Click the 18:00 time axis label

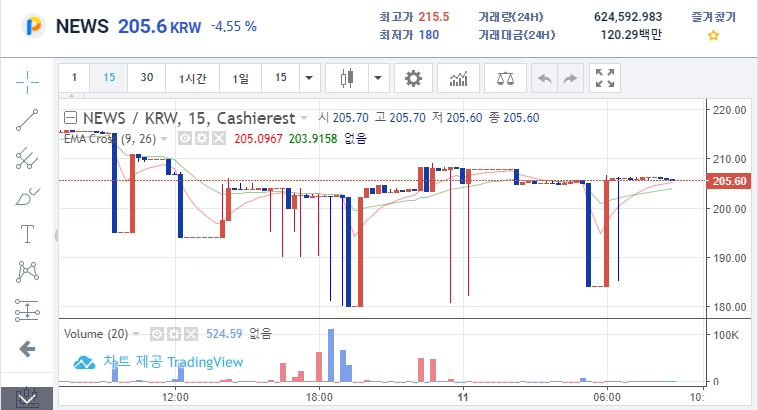[x=319, y=397]
